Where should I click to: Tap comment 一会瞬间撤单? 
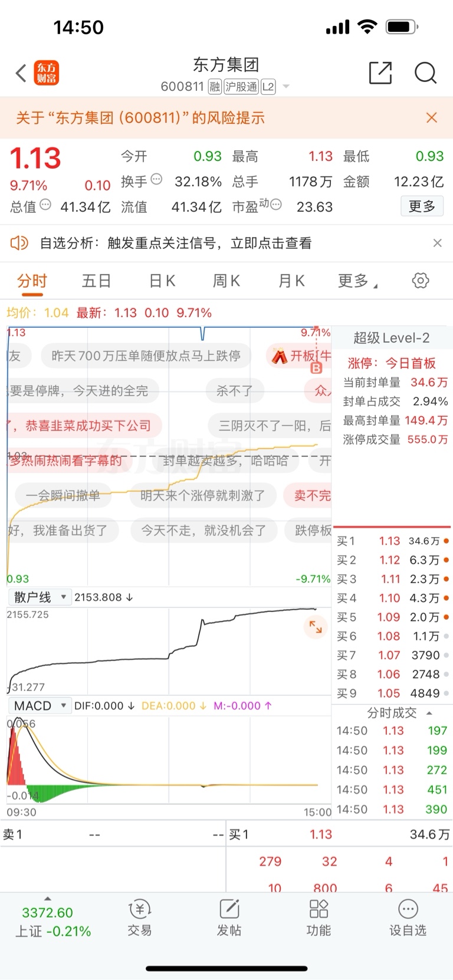[x=63, y=496]
